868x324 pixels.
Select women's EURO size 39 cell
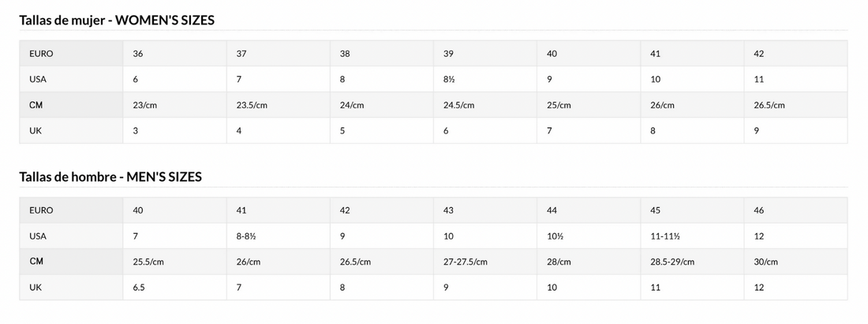448,54
